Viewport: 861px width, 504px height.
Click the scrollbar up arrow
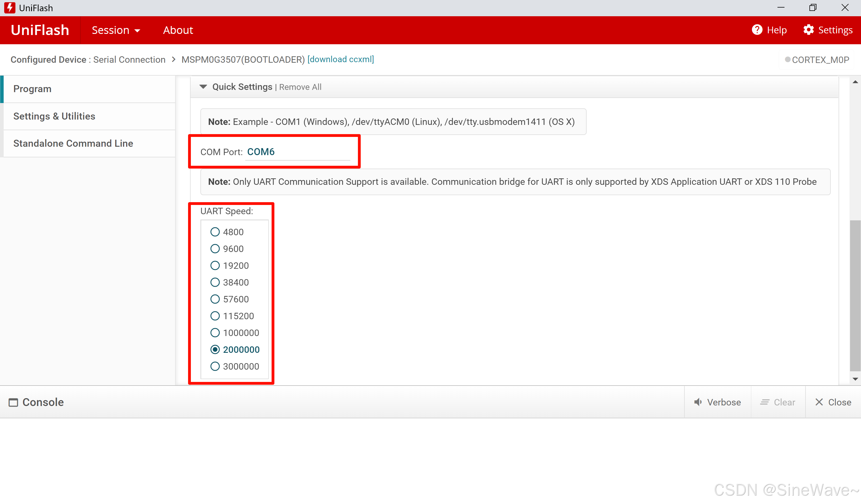(x=855, y=82)
